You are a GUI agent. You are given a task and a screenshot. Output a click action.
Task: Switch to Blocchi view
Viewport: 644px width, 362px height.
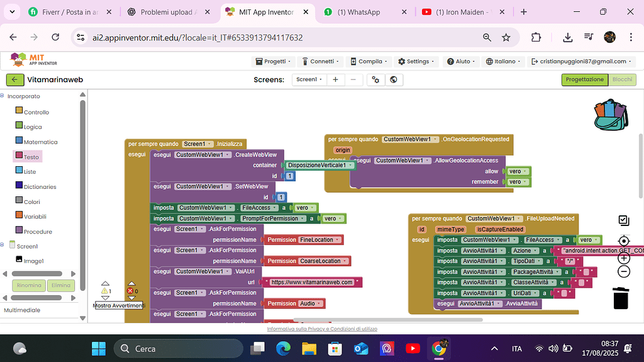622,79
